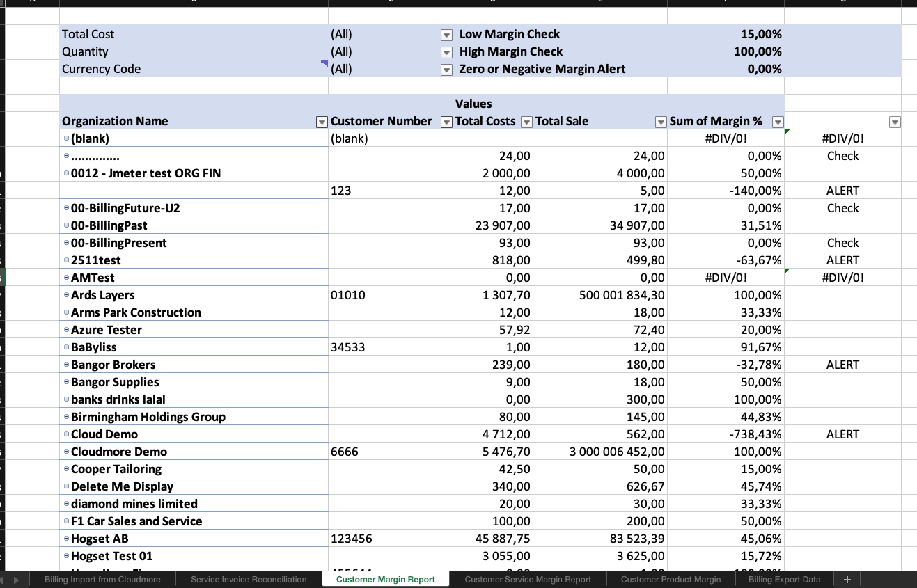Open the Sum of Margin % filter dropdown
The height and width of the screenshot is (588, 917).
click(x=778, y=122)
